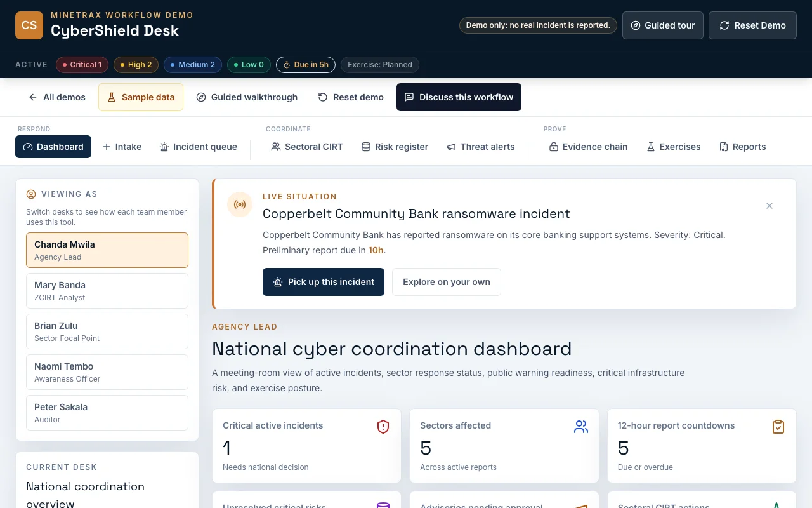Image resolution: width=812 pixels, height=508 pixels.
Task: Click the refresh icon in Reset Demo
Action: coord(724,25)
